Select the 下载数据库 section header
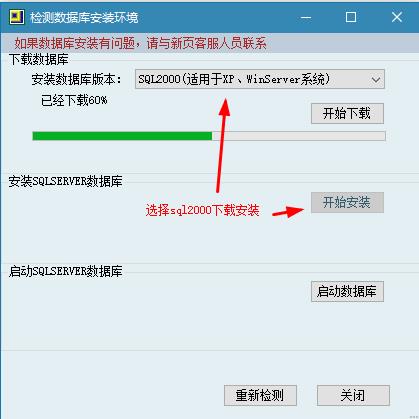Screen dimensions: 419x419 39,59
